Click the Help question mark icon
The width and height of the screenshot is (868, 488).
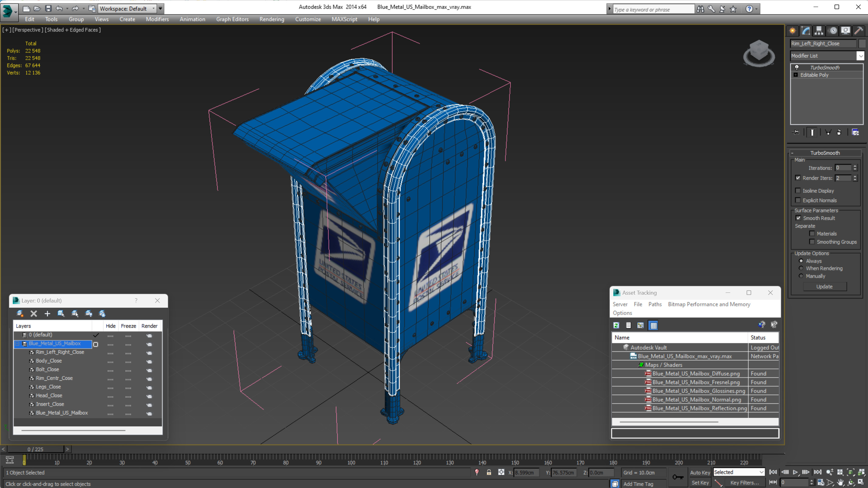(749, 9)
